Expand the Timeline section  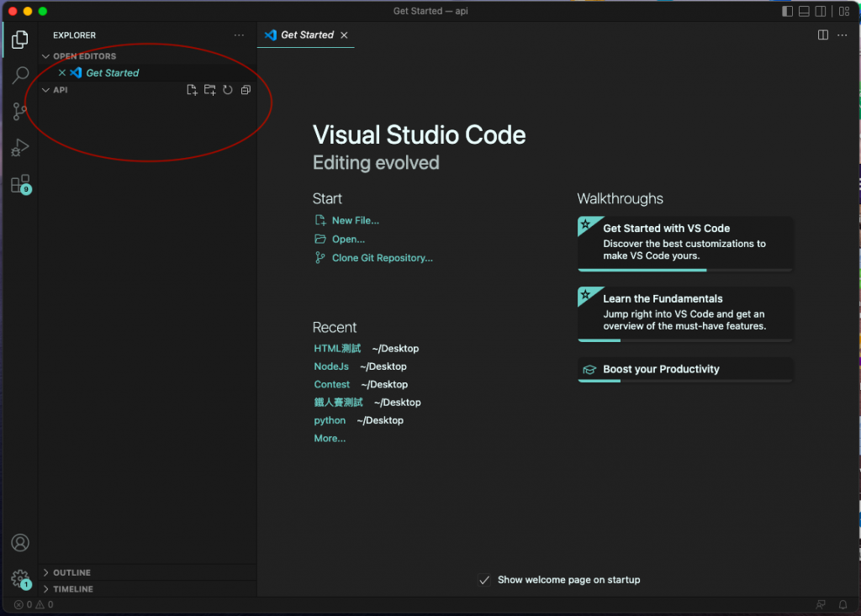pos(46,589)
